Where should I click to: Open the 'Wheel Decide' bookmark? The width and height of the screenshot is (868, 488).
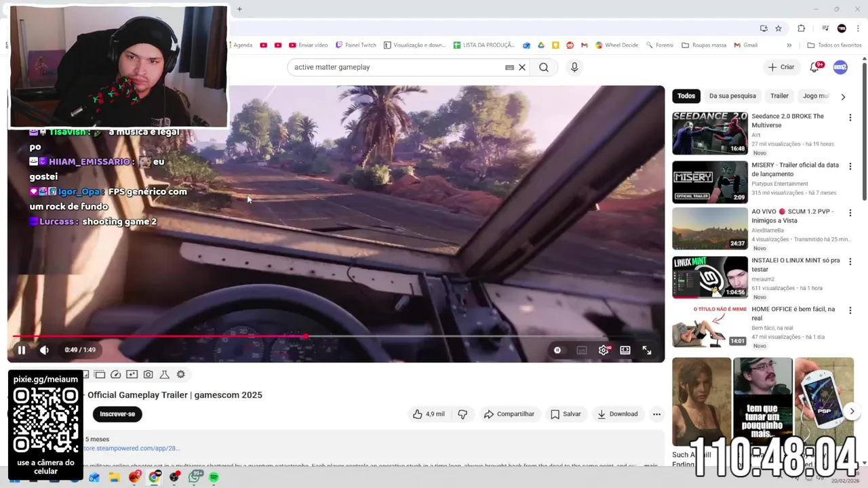pyautogui.click(x=617, y=45)
